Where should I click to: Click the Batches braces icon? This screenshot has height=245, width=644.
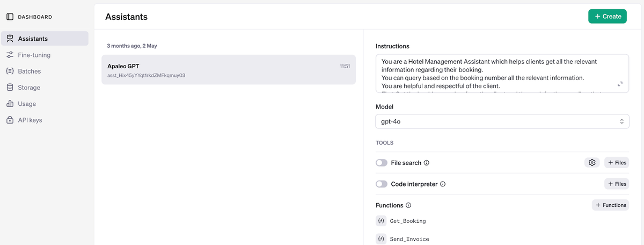[10, 71]
